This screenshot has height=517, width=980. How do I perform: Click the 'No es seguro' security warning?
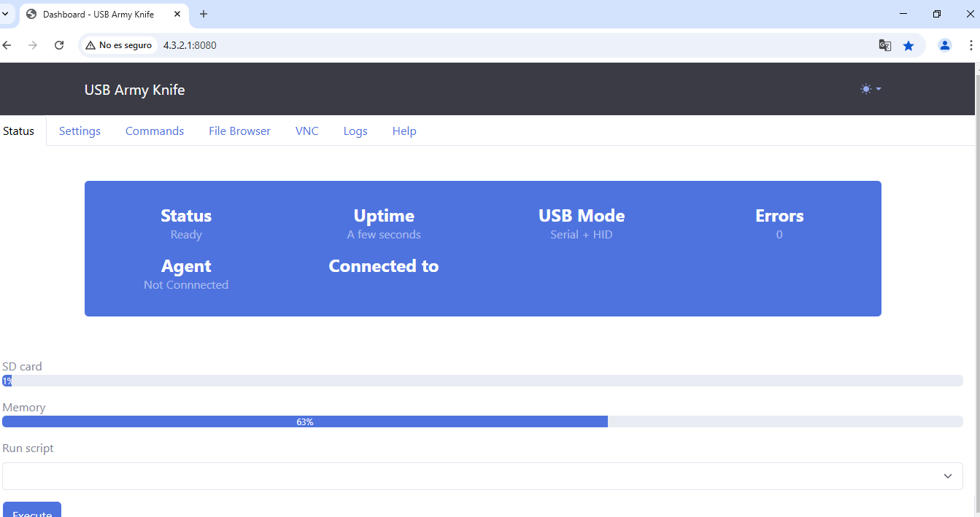coord(119,45)
